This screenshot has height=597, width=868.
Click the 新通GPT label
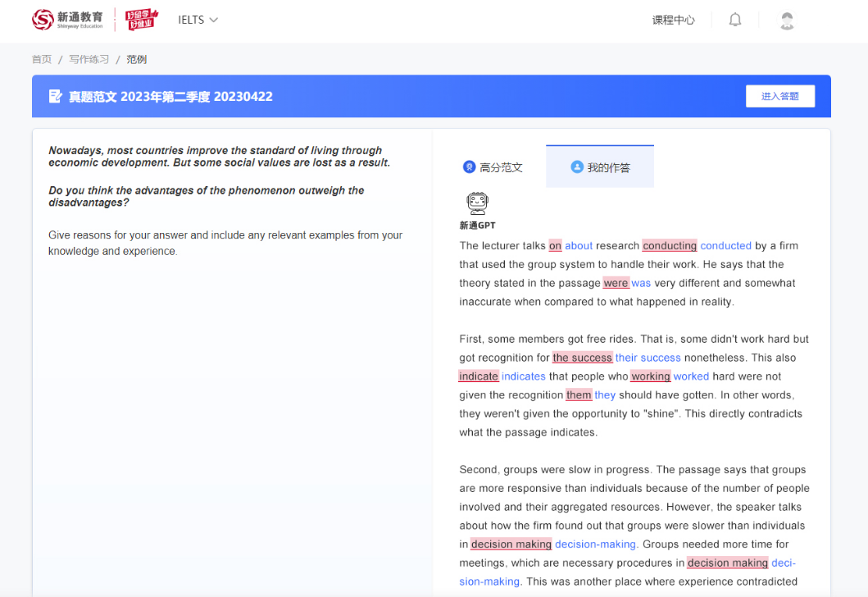click(x=477, y=226)
